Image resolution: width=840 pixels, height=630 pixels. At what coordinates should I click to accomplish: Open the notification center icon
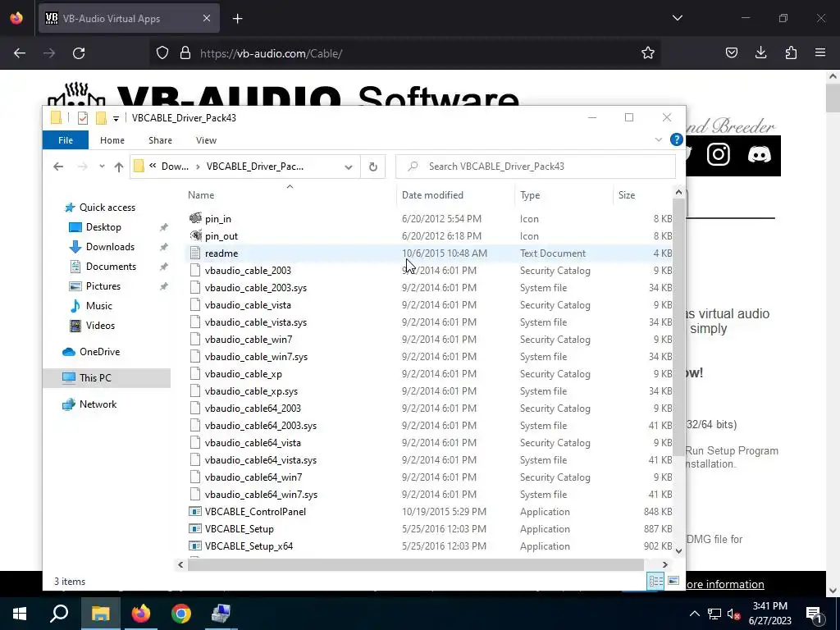pos(814,614)
